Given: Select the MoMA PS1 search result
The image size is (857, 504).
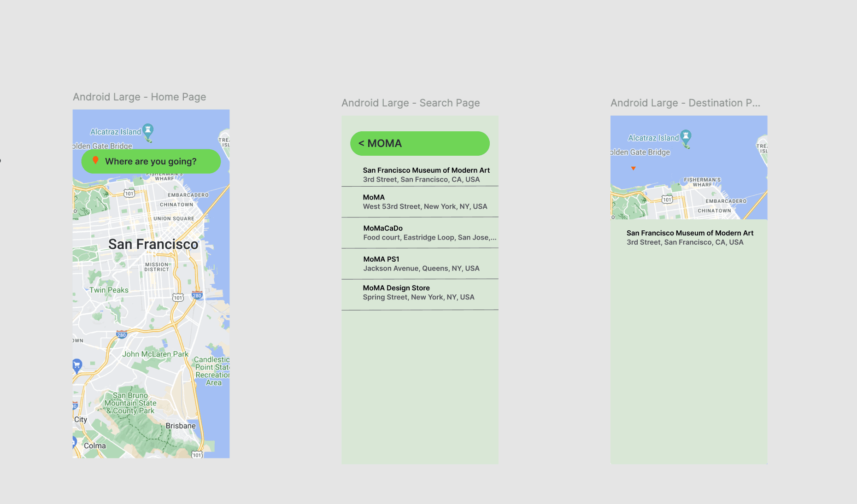Looking at the screenshot, I should point(420,264).
